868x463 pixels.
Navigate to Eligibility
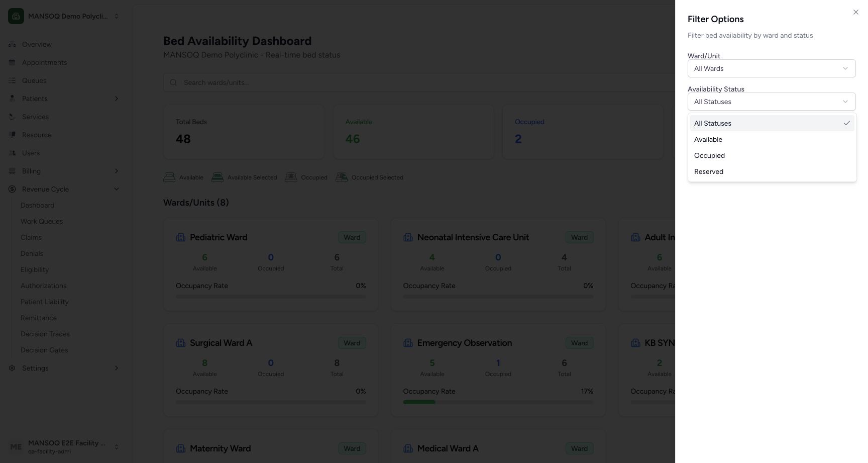35,269
